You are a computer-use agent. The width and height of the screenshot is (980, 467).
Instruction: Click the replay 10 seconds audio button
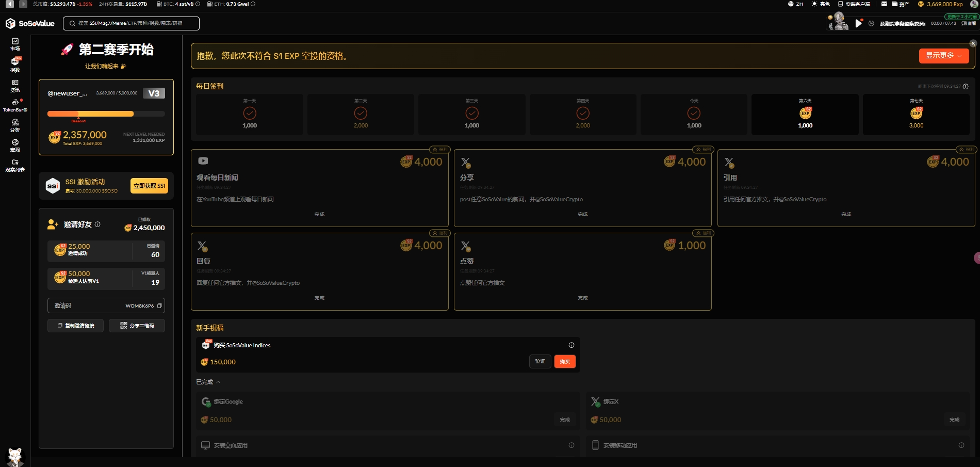(871, 23)
